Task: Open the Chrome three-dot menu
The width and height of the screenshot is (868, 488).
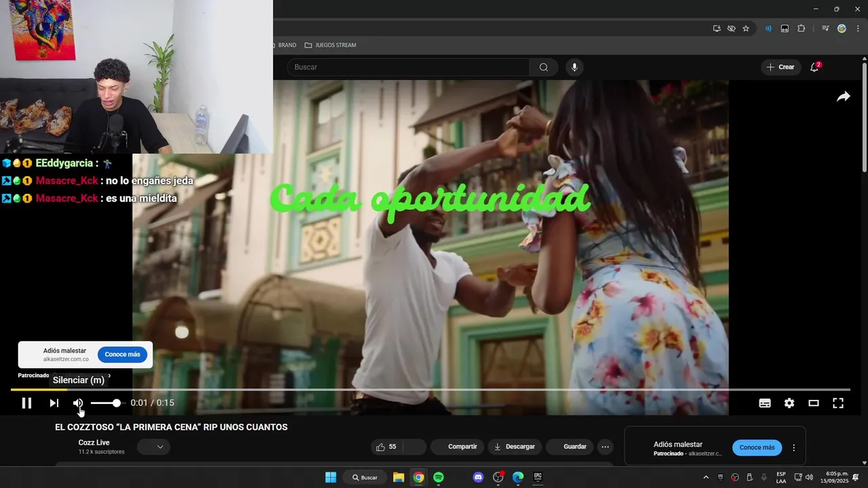Action: (x=858, y=28)
